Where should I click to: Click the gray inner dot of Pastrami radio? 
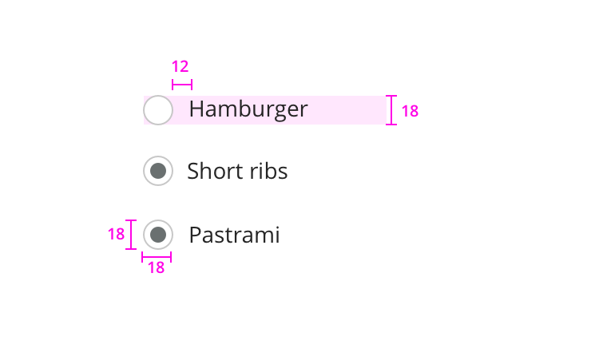click(x=158, y=235)
